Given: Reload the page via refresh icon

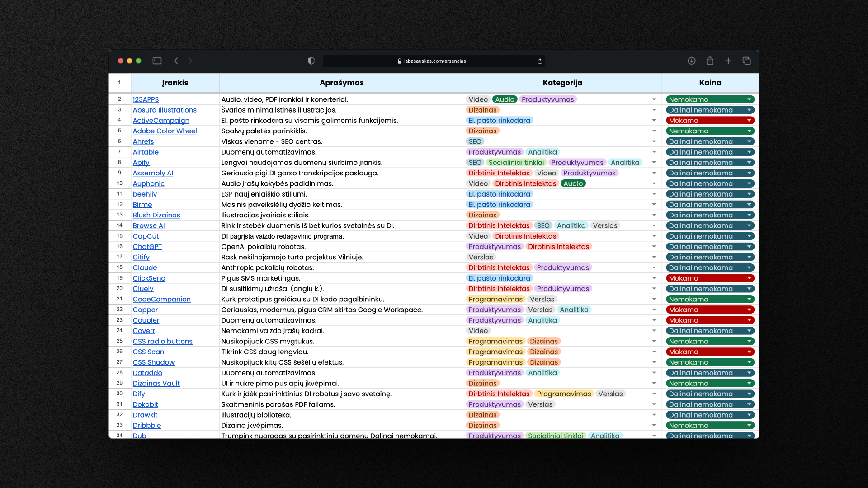Looking at the screenshot, I should (540, 61).
